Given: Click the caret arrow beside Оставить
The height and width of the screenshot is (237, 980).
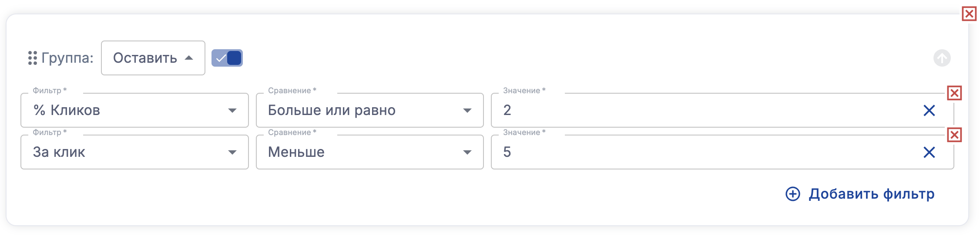Looking at the screenshot, I should pyautogui.click(x=189, y=58).
